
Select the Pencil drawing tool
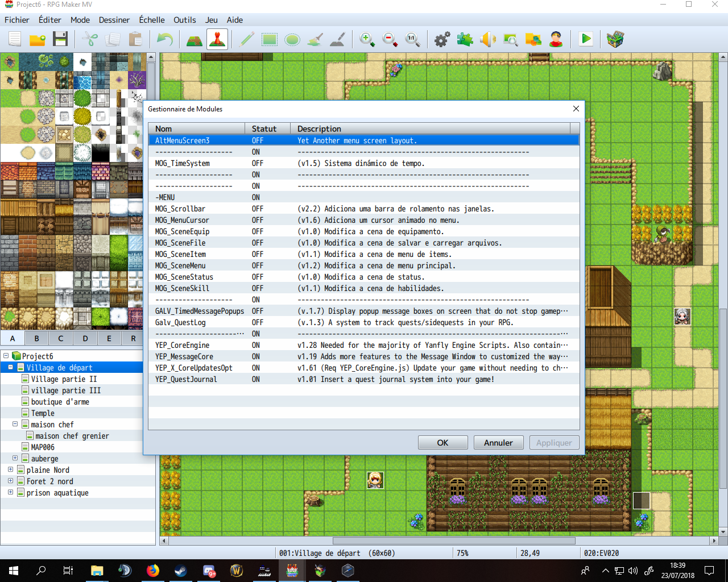coord(247,39)
